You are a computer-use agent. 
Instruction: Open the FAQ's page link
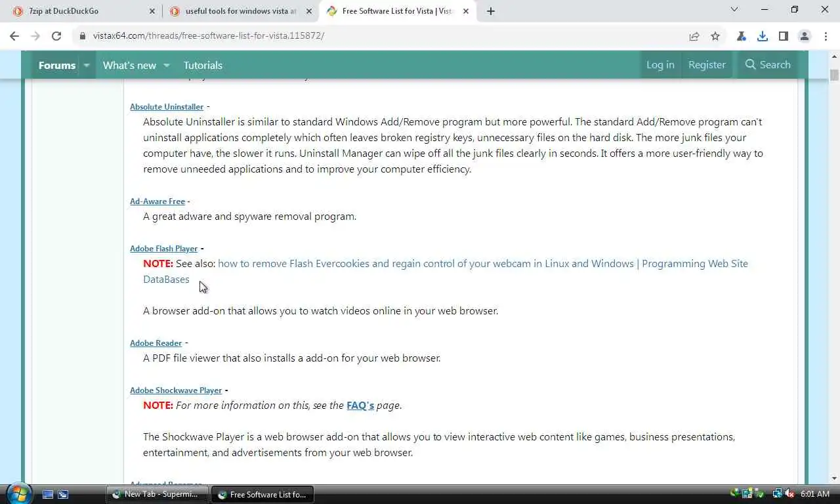coord(360,406)
